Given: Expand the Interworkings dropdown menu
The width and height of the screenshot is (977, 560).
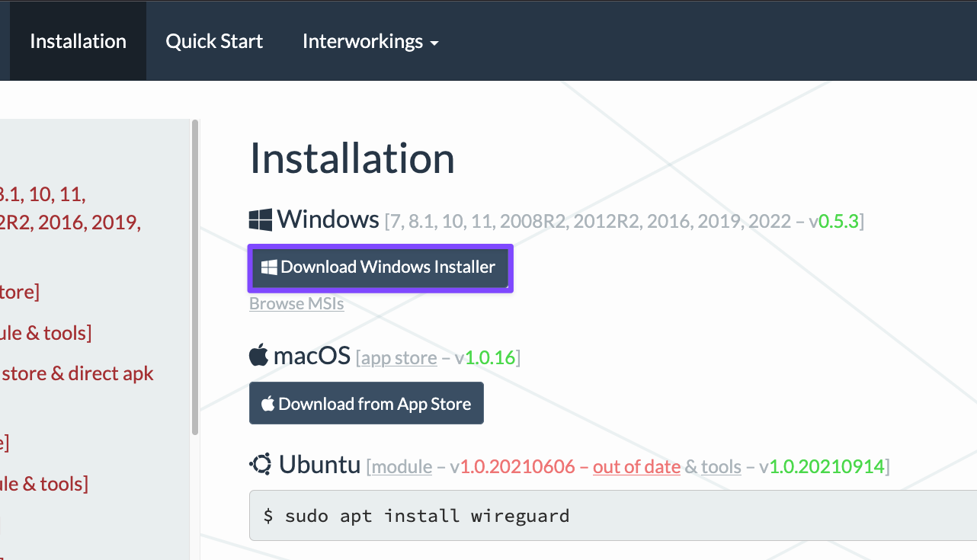Looking at the screenshot, I should point(370,41).
